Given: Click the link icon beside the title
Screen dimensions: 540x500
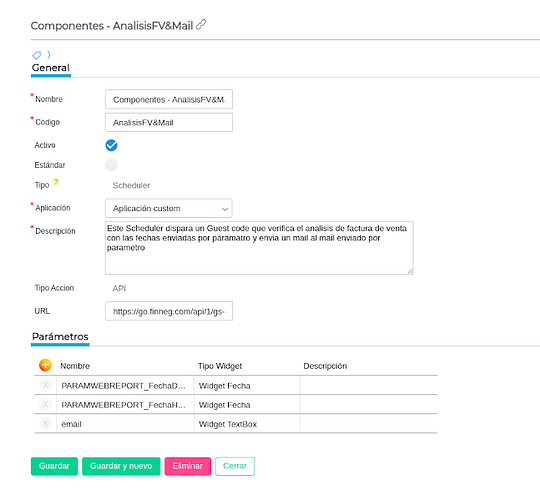Looking at the screenshot, I should 201,25.
